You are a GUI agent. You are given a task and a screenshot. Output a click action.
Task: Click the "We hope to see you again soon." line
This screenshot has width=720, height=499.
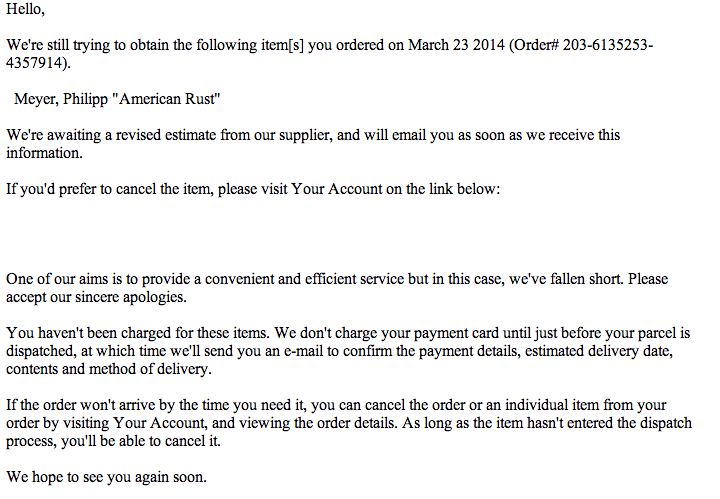click(106, 477)
